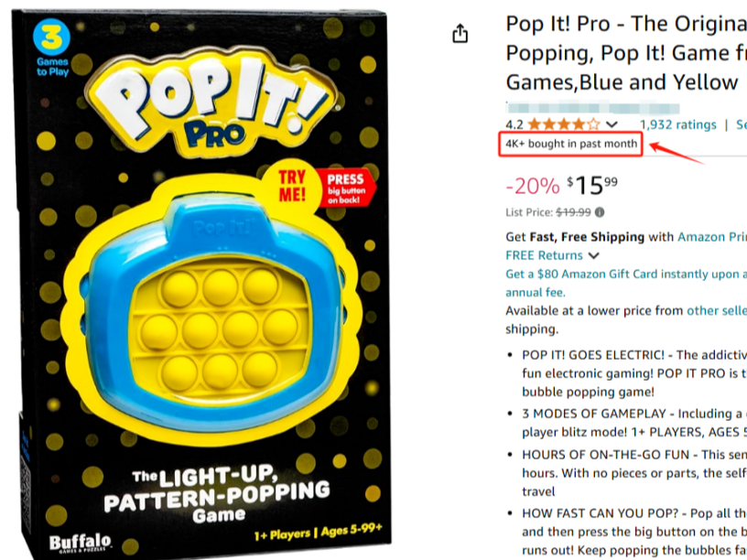This screenshot has height=560, width=747.
Task: Click the $15.99 price
Action: click(x=591, y=186)
